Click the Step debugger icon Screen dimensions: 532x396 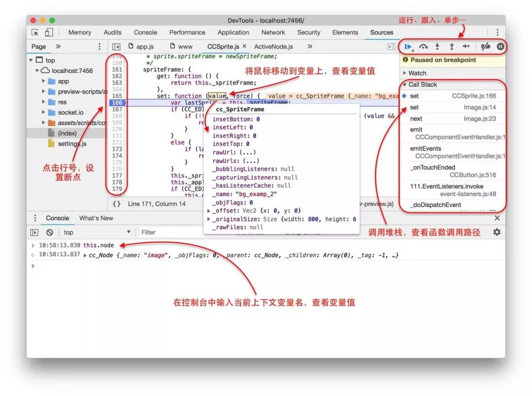(466, 46)
